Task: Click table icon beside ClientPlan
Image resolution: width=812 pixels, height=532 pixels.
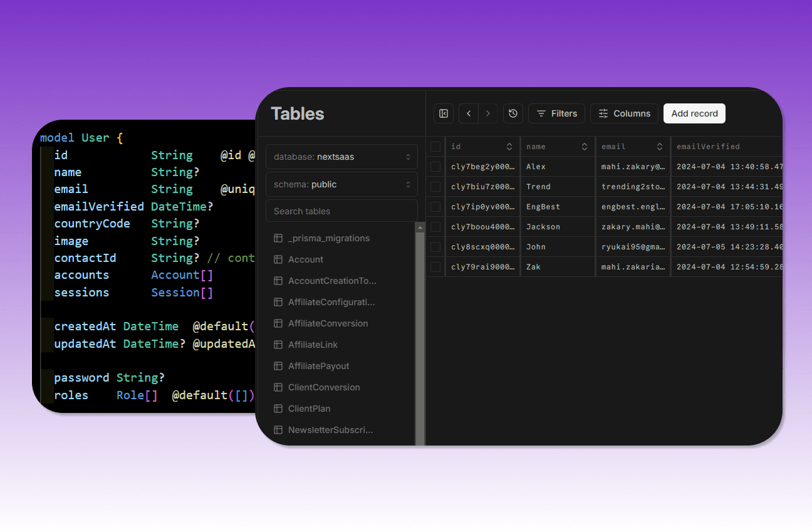Action: (x=278, y=409)
